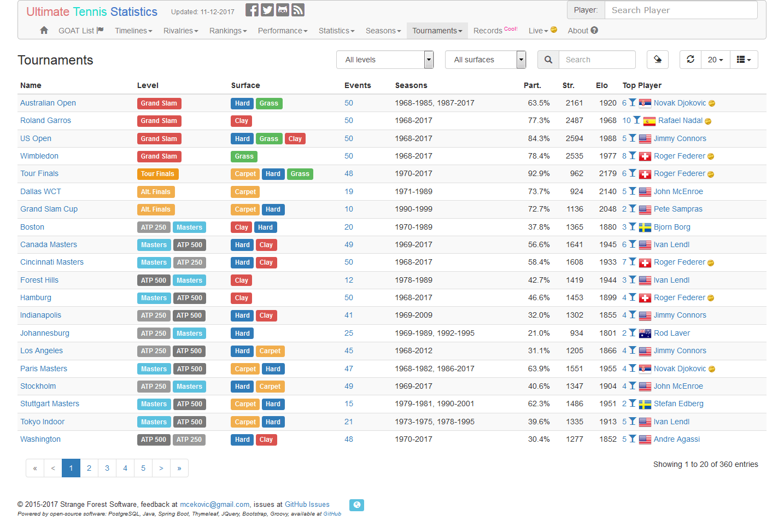784x532 pixels.
Task: Click the flag icon beside GOAT List
Action: click(x=101, y=30)
